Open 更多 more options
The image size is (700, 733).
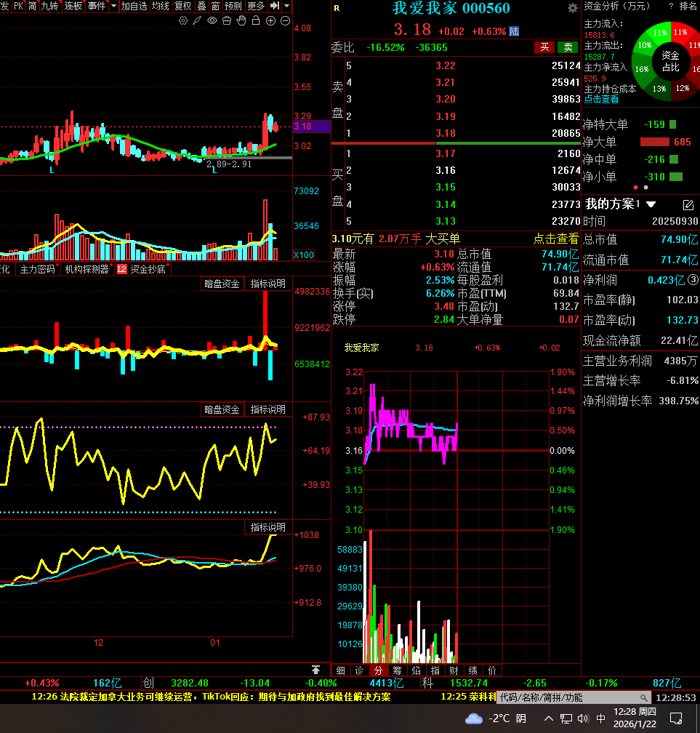click(256, 6)
